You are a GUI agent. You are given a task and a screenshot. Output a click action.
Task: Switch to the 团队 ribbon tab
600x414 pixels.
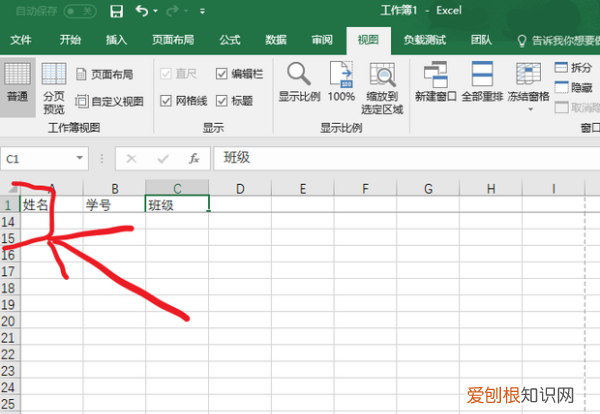coord(481,40)
